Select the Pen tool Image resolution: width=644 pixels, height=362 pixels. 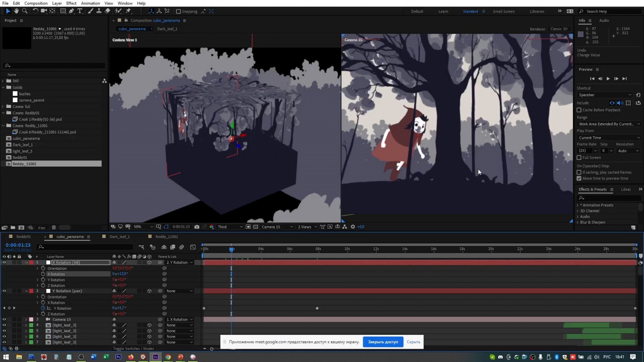(72, 11)
